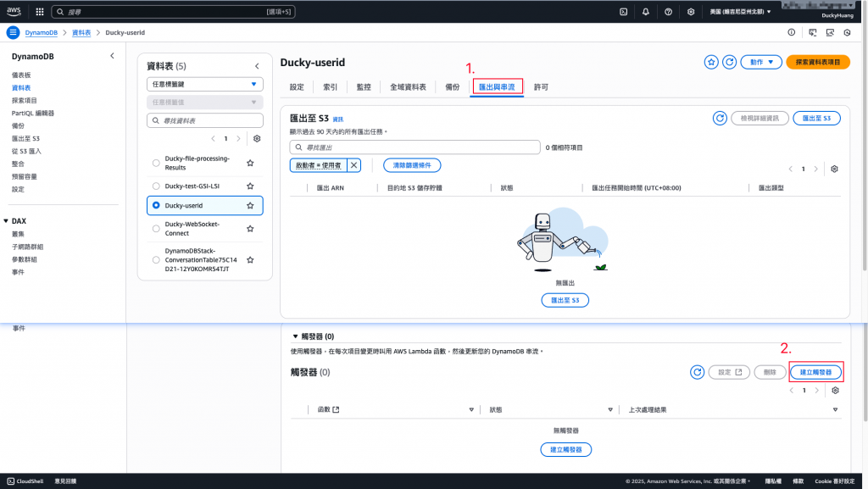Open the region selector dropdown
868x489 pixels.
[740, 12]
